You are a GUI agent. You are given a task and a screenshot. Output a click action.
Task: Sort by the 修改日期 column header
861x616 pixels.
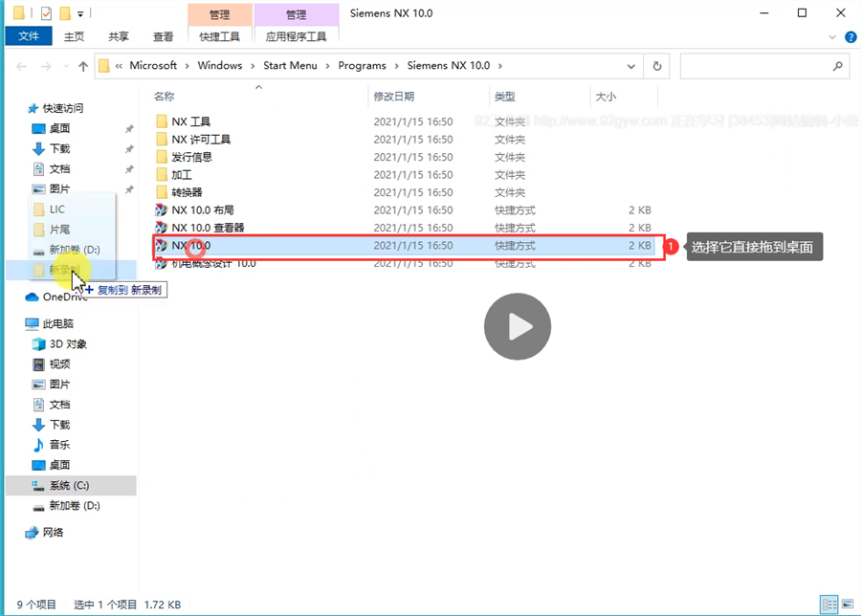[394, 97]
